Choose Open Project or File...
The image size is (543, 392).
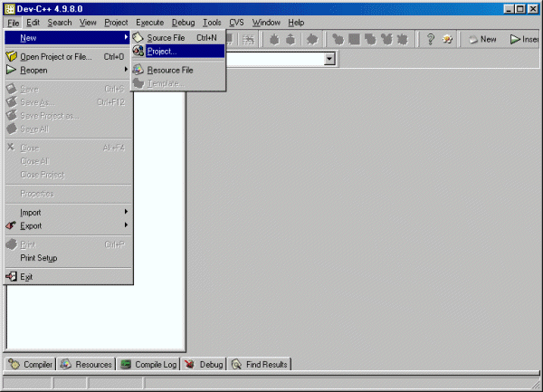point(68,56)
